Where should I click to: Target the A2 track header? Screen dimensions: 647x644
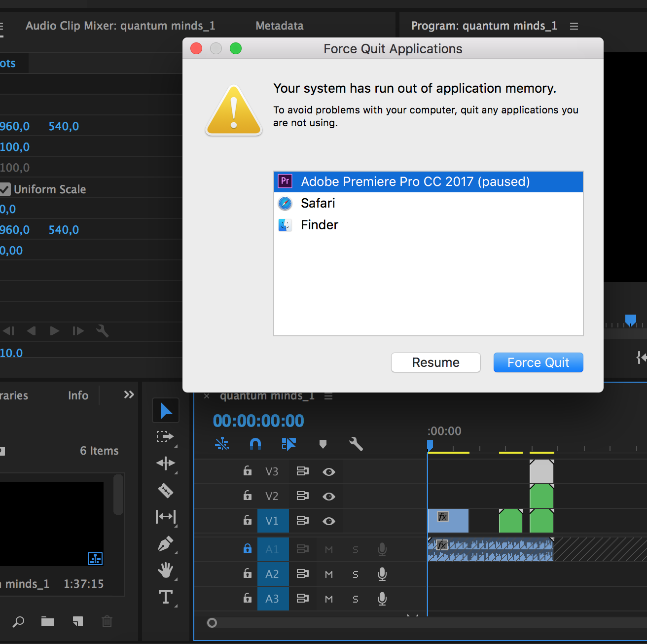273,574
